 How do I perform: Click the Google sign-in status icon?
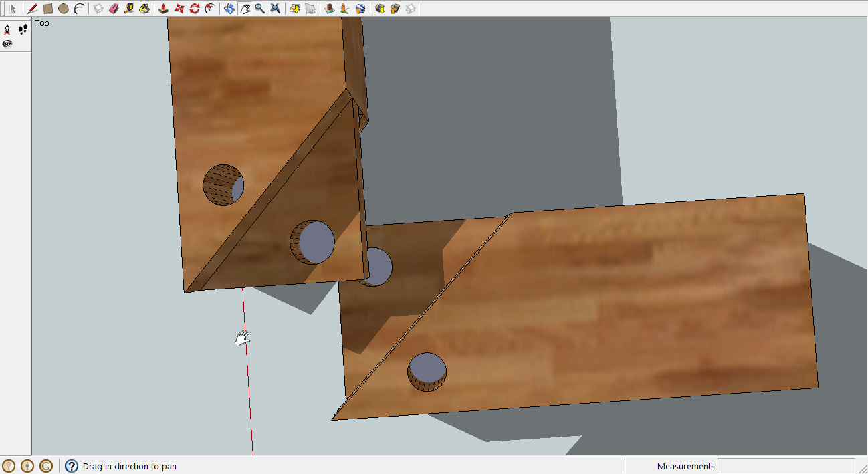point(46,466)
